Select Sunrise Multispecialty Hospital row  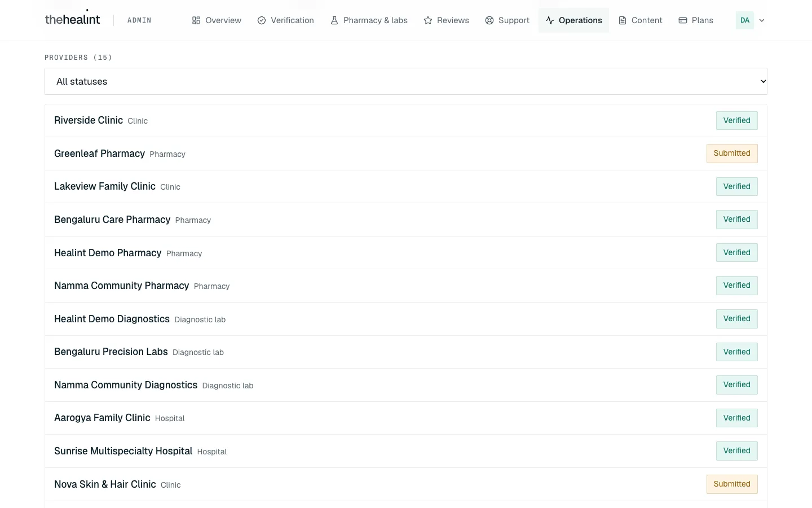[x=406, y=451]
